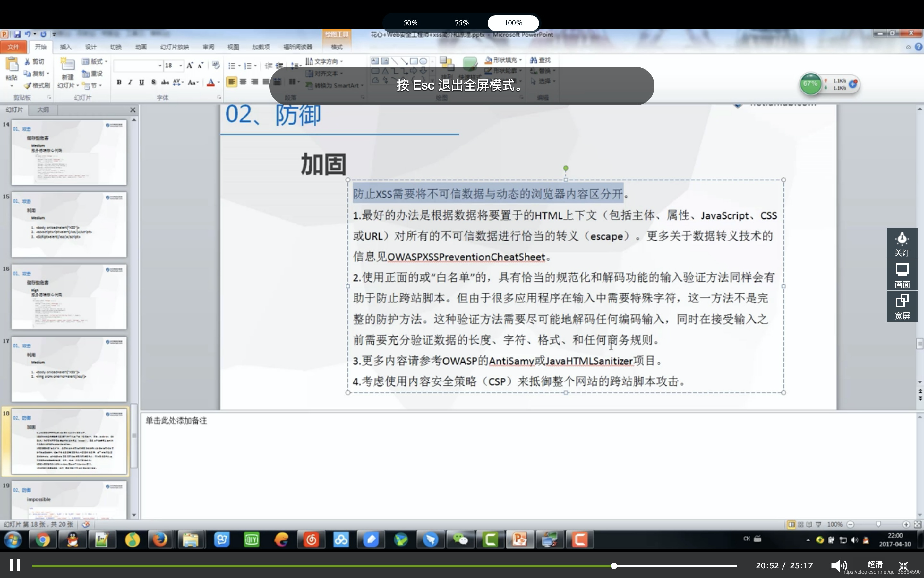The image size is (924, 578).
Task: Set video scale to 100%
Action: pos(513,23)
